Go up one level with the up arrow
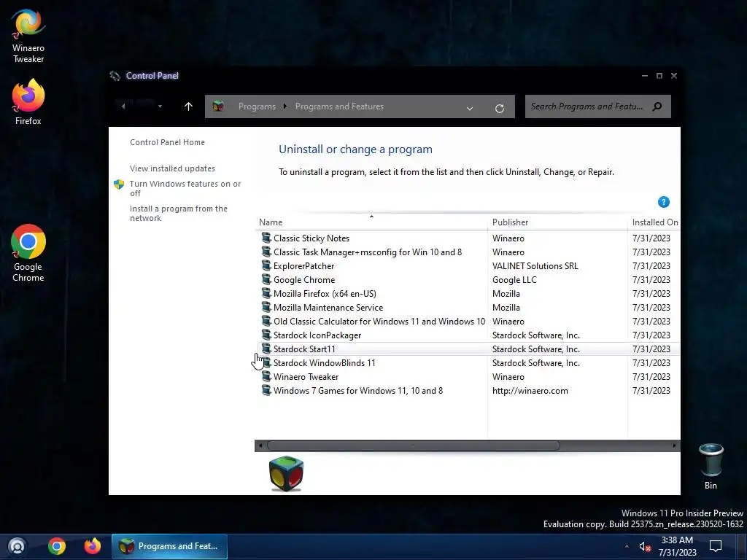747x560 pixels. click(x=189, y=106)
